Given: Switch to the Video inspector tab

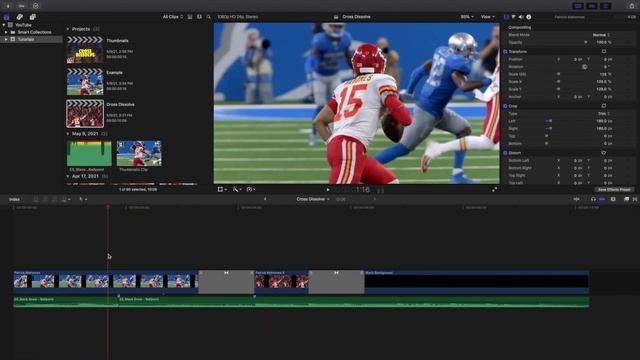Looking at the screenshot, I should point(506,17).
